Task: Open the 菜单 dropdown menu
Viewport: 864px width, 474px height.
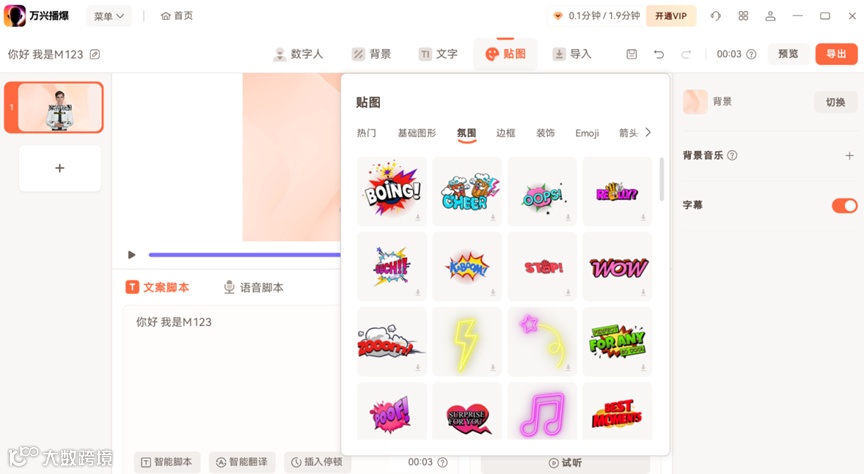Action: 109,16
